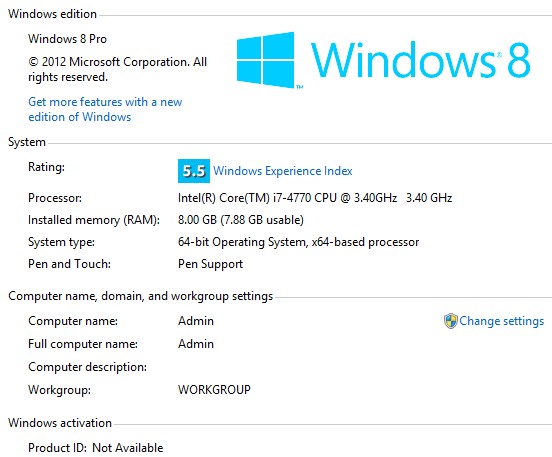Screen dimensions: 552x457
Task: Click the Windows activation section heading
Action: [x=60, y=422]
